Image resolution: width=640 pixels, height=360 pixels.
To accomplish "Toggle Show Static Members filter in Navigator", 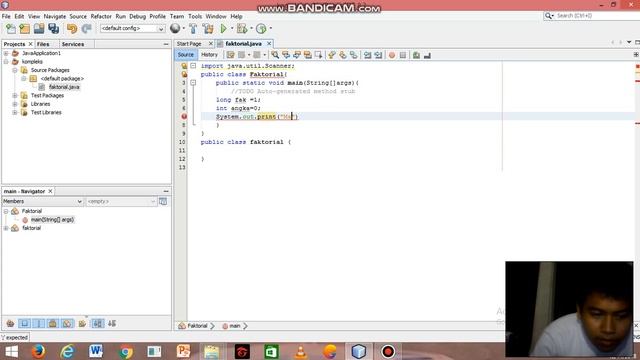I will click(39, 324).
